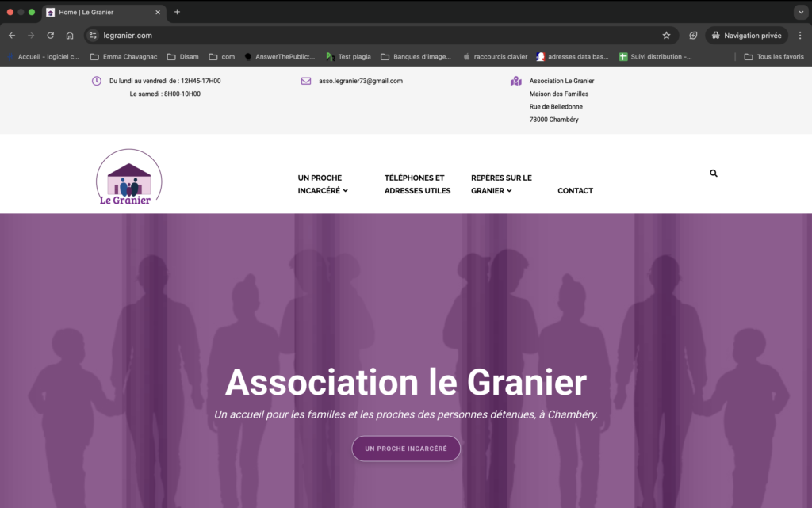Open Téléphones et adresses utiles menu item
812x508 pixels.
click(417, 184)
